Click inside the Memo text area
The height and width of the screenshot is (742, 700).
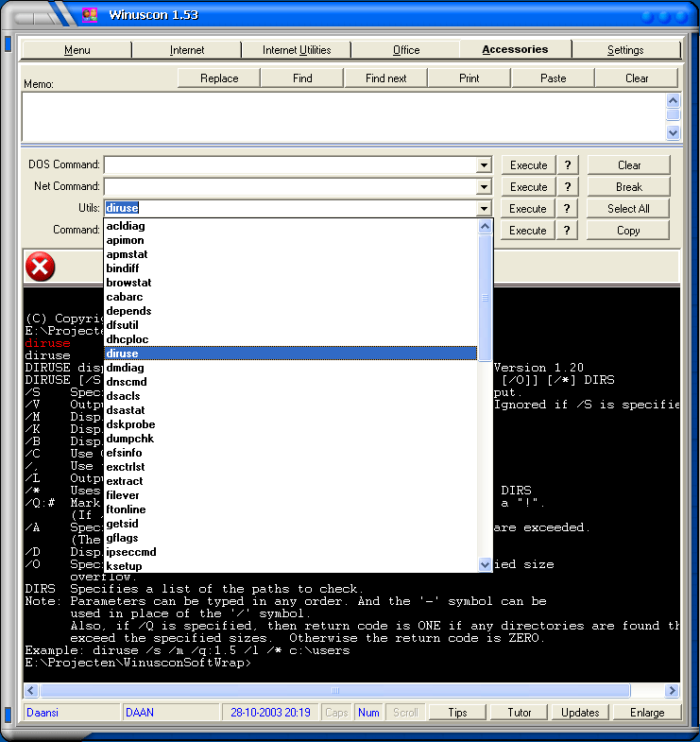click(x=344, y=117)
